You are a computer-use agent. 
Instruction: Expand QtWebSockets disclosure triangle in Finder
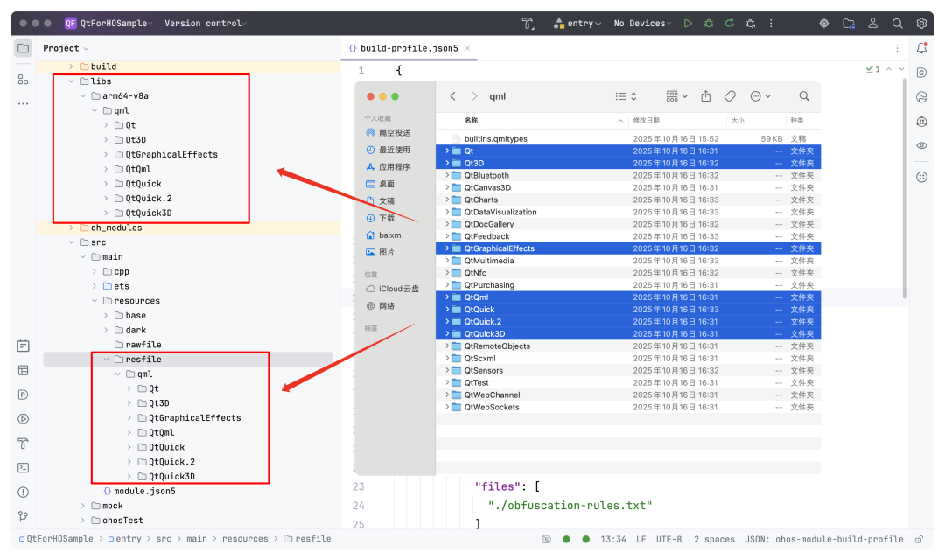446,407
